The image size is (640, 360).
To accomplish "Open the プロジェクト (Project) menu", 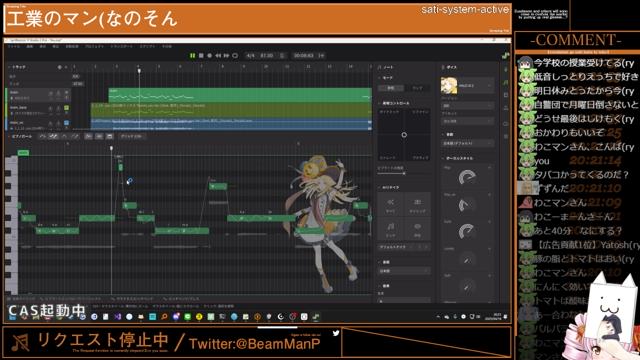I will pyautogui.click(x=94, y=47).
